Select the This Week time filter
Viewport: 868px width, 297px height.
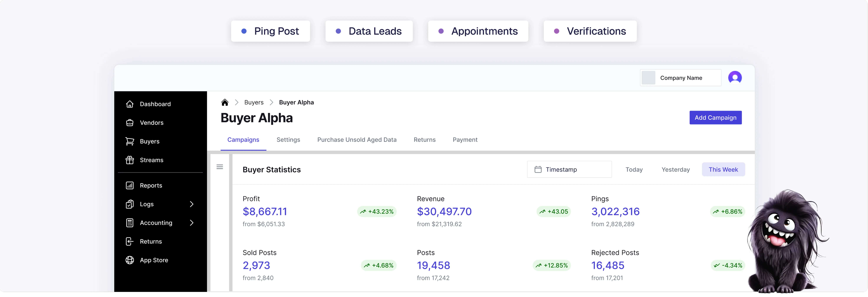coord(723,169)
